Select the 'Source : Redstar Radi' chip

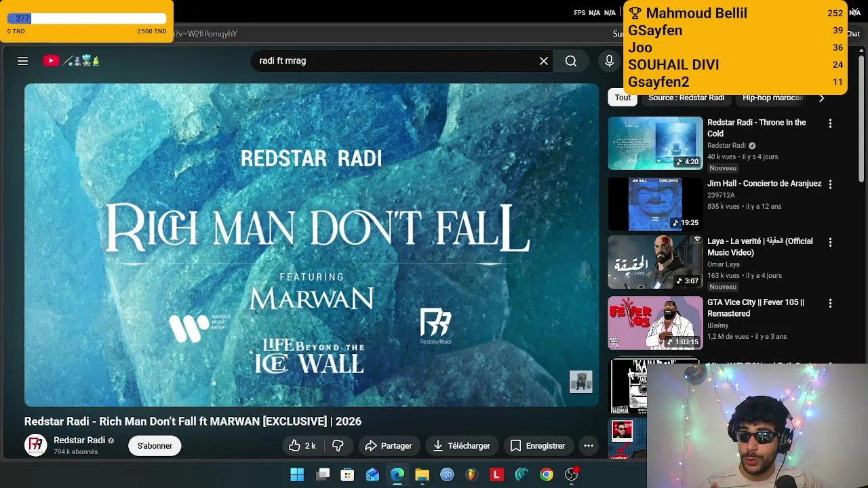686,98
